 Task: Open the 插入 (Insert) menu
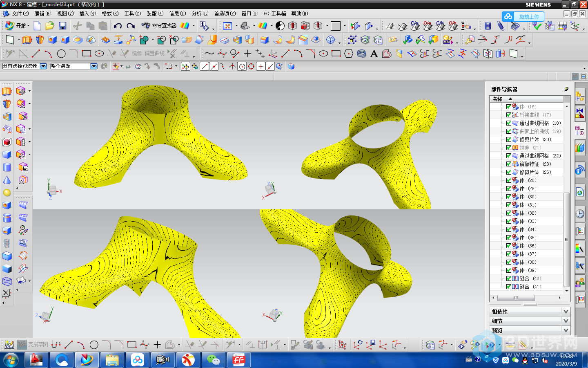coord(87,13)
